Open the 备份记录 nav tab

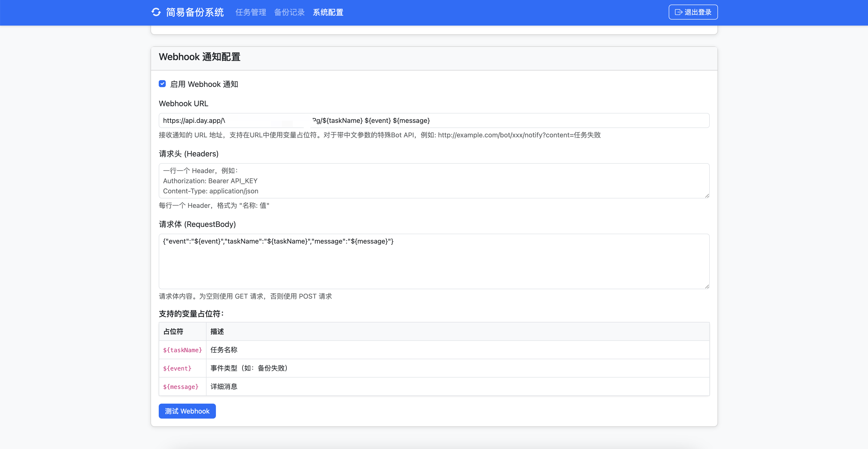point(289,13)
